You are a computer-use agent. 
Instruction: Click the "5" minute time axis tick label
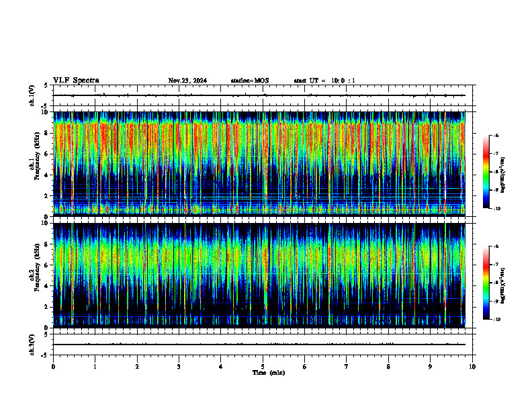coord(263,367)
